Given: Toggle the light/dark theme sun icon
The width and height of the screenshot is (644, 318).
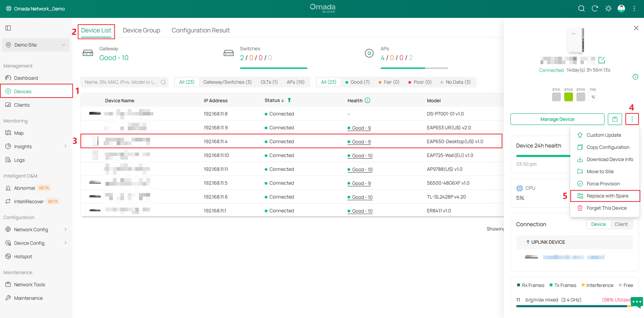Looking at the screenshot, I should (608, 9).
